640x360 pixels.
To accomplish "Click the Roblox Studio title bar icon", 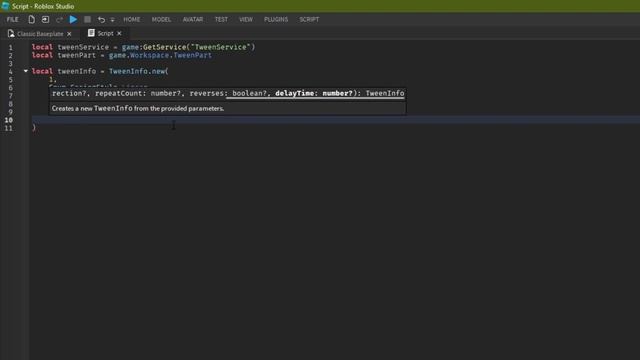I will click(x=5, y=6).
